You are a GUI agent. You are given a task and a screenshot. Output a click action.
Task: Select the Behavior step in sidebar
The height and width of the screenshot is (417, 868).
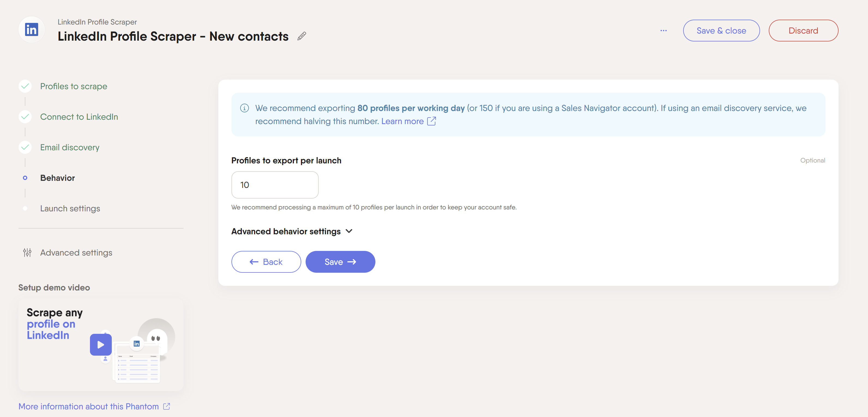coord(58,178)
